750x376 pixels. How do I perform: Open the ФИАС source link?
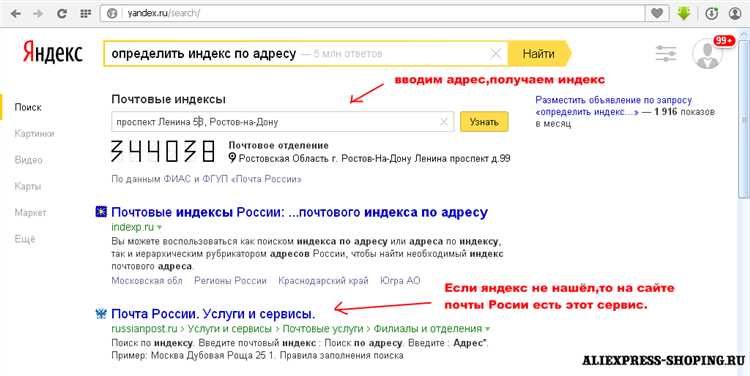pos(177,179)
